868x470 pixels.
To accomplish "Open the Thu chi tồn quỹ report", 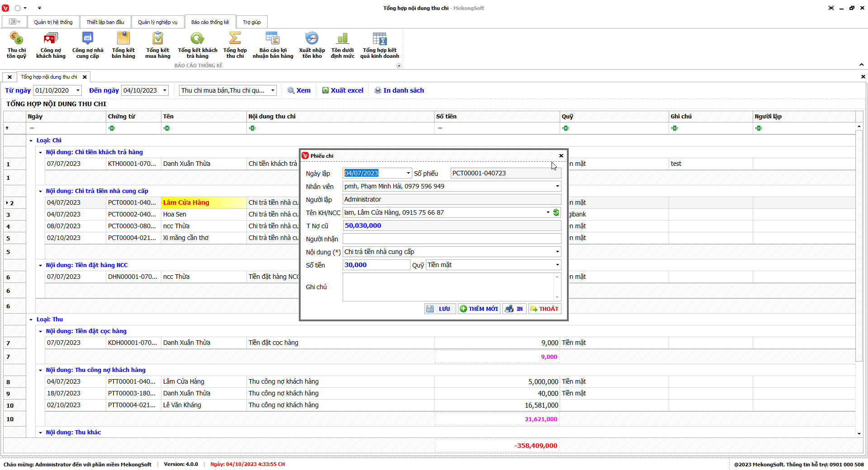I will tap(16, 45).
